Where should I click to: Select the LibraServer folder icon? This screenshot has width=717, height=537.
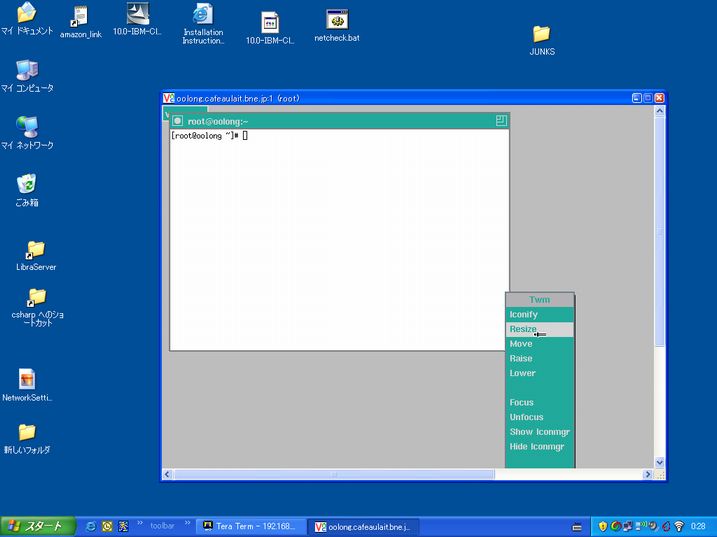36,250
